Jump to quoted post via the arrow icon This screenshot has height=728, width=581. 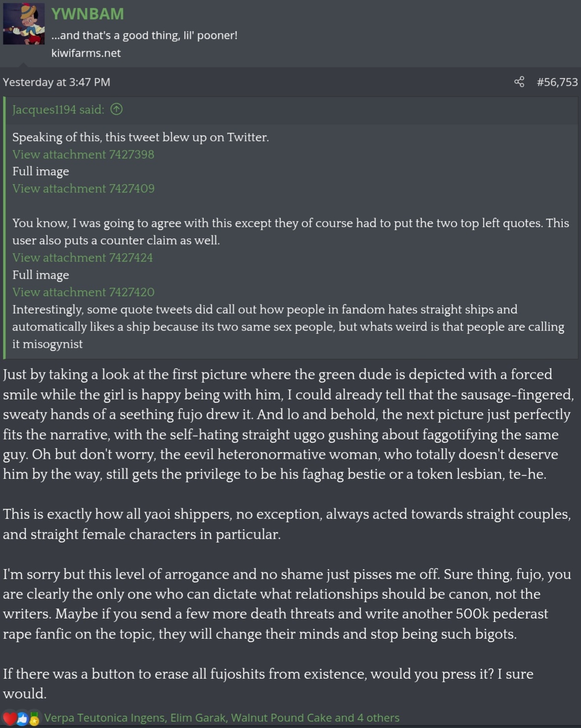click(x=116, y=109)
